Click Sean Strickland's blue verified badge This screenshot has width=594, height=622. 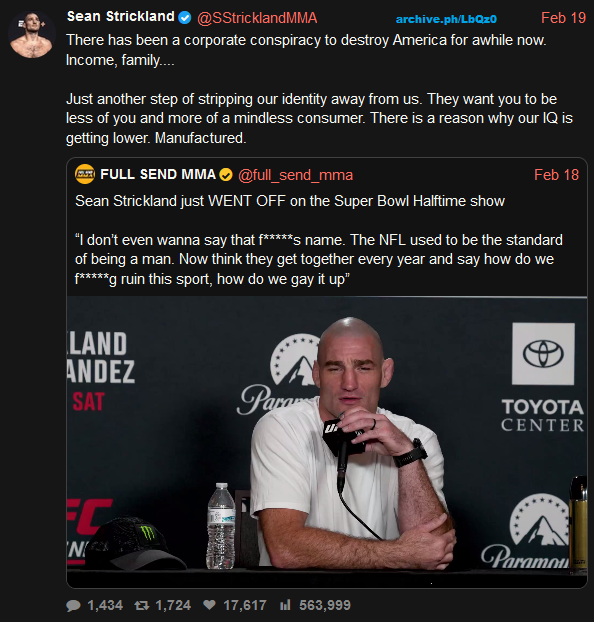click(185, 17)
